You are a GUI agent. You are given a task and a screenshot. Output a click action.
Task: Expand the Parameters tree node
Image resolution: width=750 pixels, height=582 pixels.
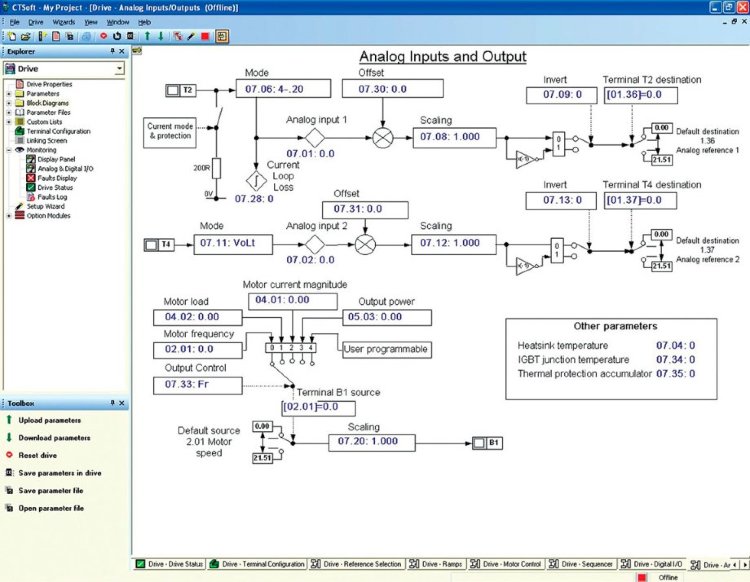click(x=8, y=94)
